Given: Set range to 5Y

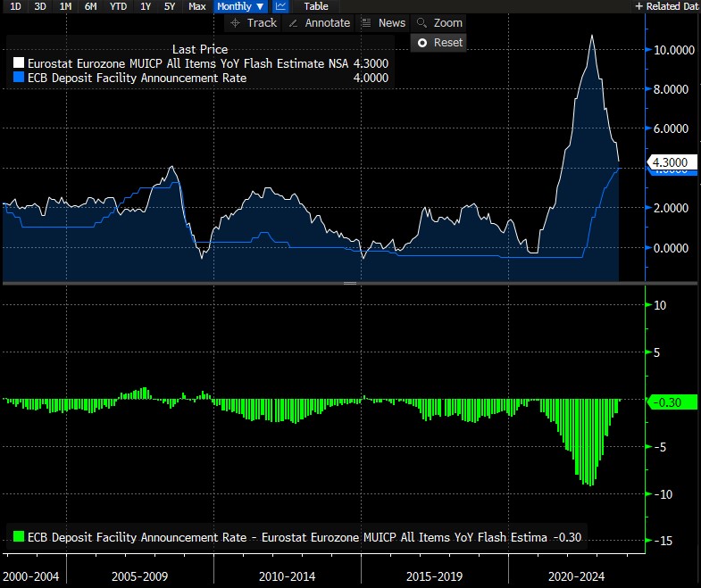Looking at the screenshot, I should point(170,6).
